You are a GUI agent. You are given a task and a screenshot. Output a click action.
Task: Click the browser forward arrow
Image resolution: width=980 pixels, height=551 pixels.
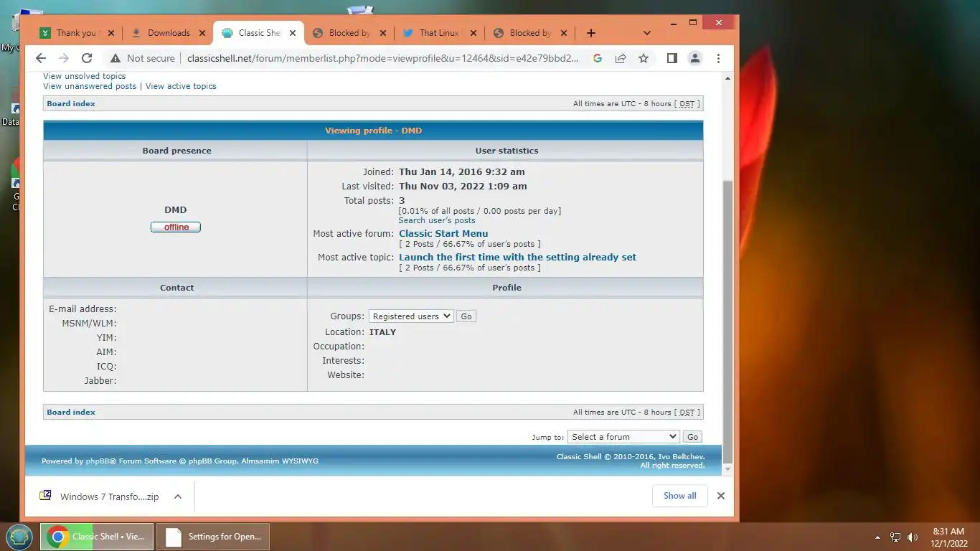[x=64, y=59]
